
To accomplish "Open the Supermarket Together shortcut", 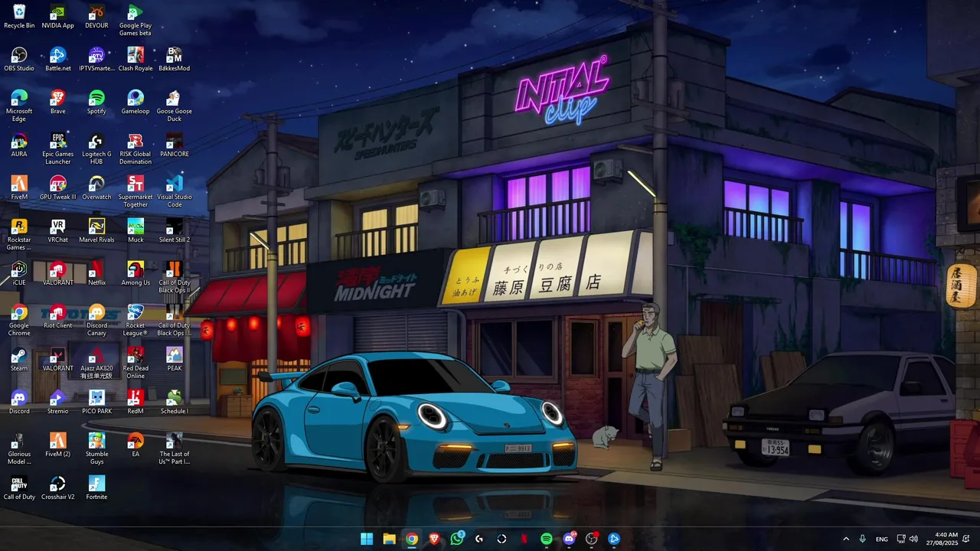I will tap(136, 191).
